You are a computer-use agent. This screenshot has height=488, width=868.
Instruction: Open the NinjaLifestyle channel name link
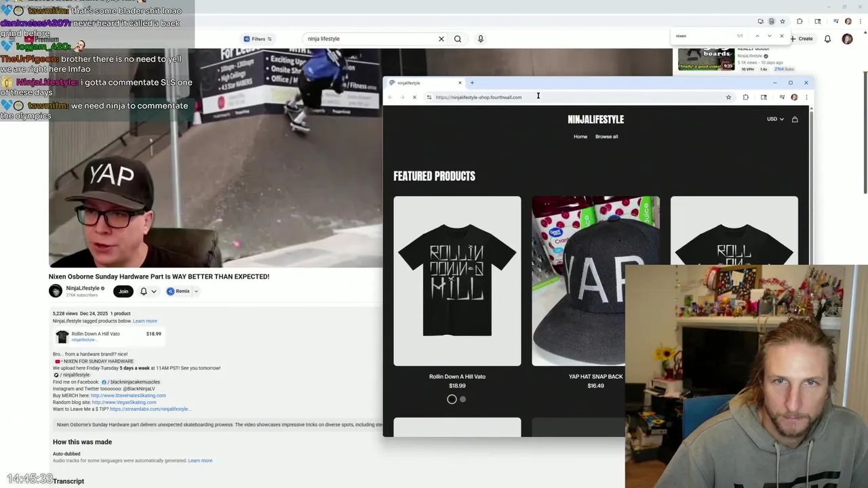pyautogui.click(x=83, y=288)
